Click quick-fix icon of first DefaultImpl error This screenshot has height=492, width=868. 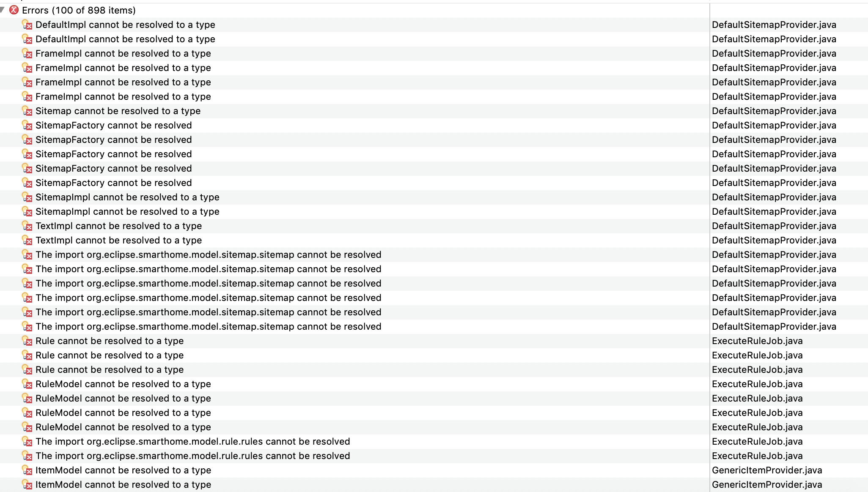coord(27,25)
